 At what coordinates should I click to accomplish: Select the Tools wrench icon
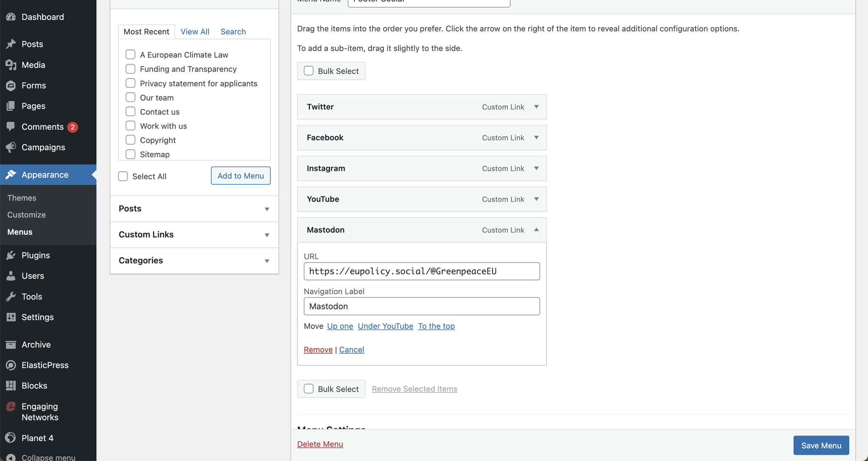click(x=11, y=296)
